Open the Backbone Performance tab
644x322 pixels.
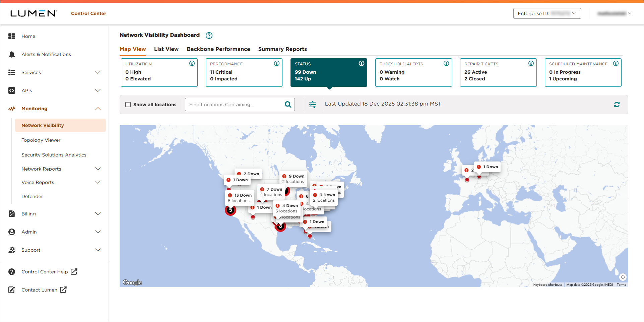click(218, 49)
